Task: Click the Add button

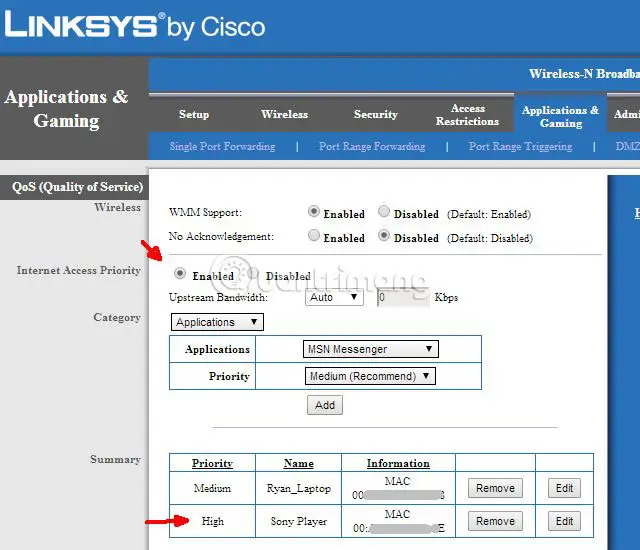Action: pos(325,405)
